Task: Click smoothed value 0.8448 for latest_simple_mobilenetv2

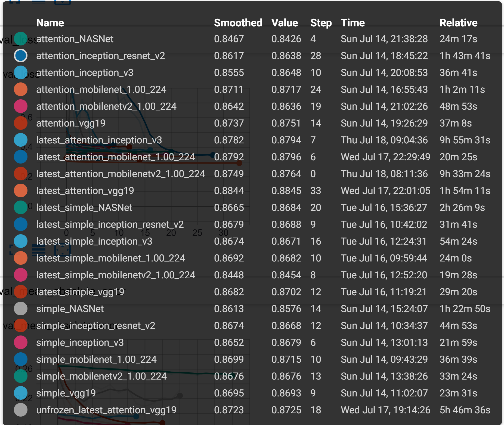Action: point(229,275)
